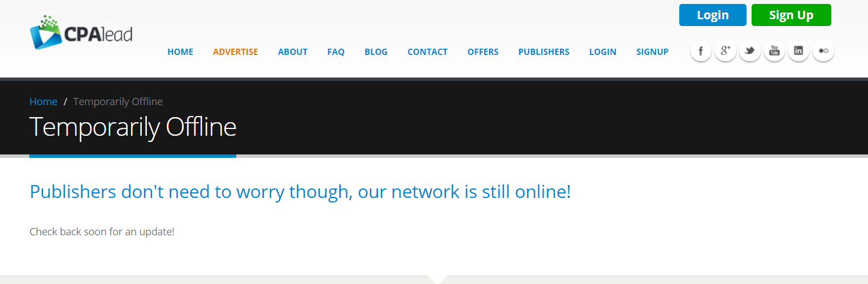This screenshot has height=284, width=868.
Task: Open the CONTACT page from menu
Action: 427,51
